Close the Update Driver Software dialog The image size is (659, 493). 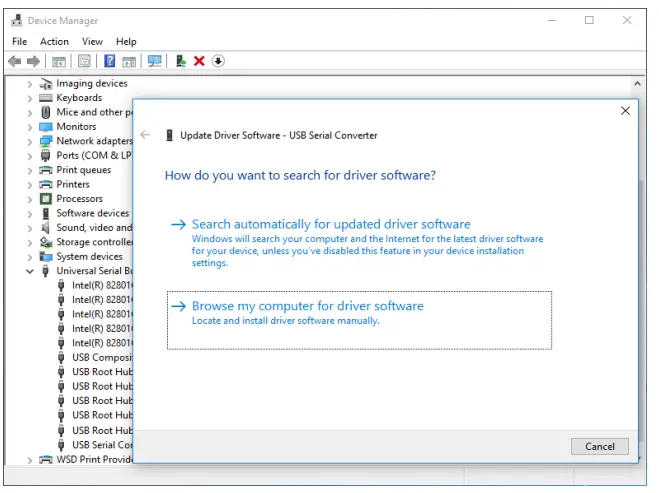tap(625, 111)
